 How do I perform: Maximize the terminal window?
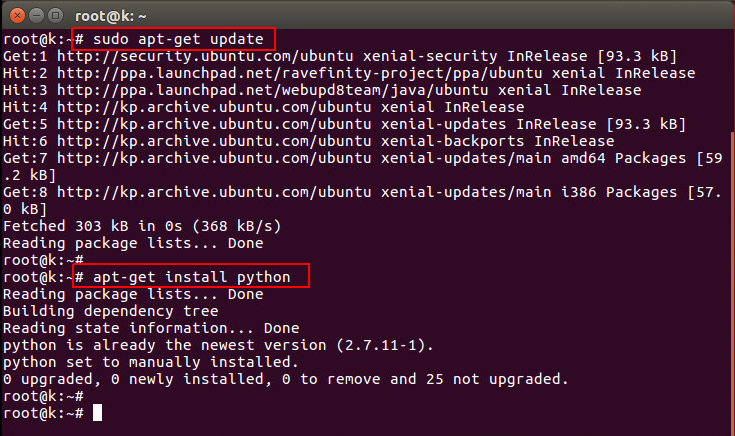(56, 16)
